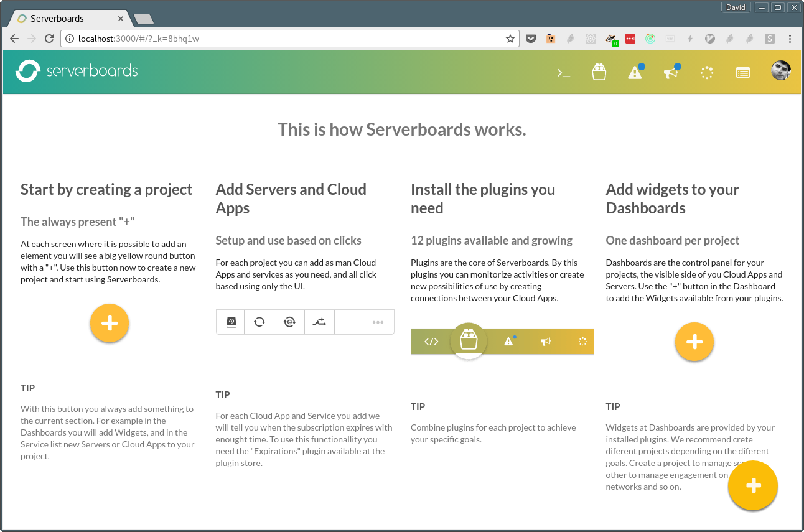This screenshot has height=532, width=804.
Task: Click the highlighted basket icon in plugins strip
Action: (x=468, y=340)
